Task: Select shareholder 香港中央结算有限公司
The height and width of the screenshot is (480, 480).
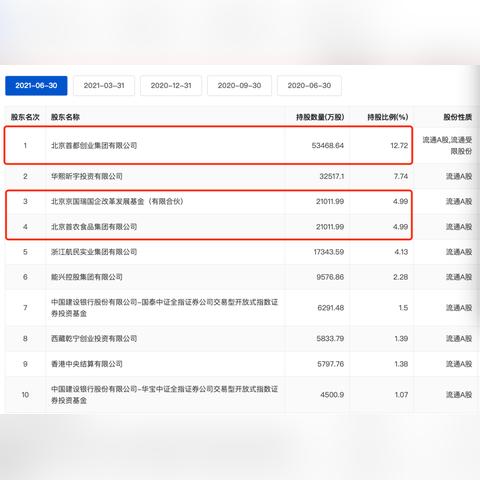Action: pos(87,364)
